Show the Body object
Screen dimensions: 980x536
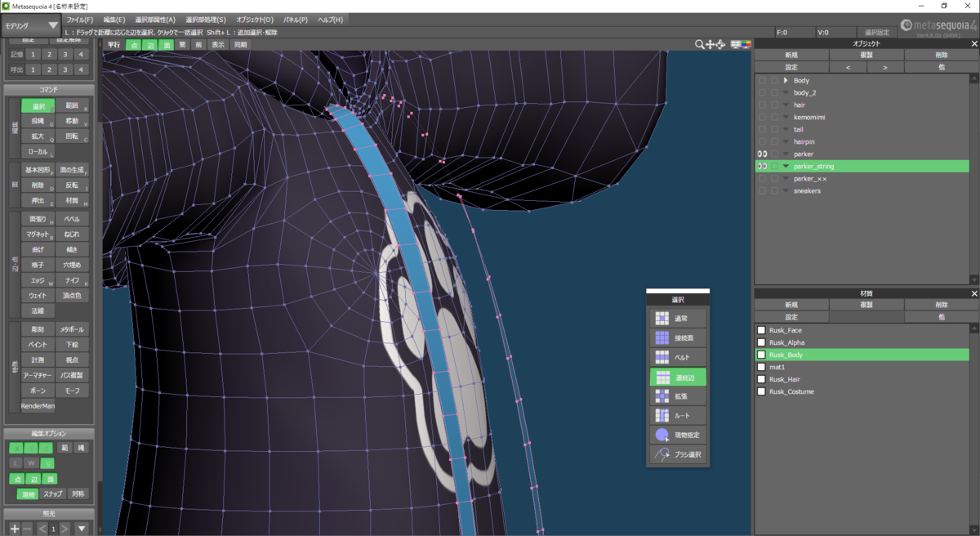tap(762, 80)
